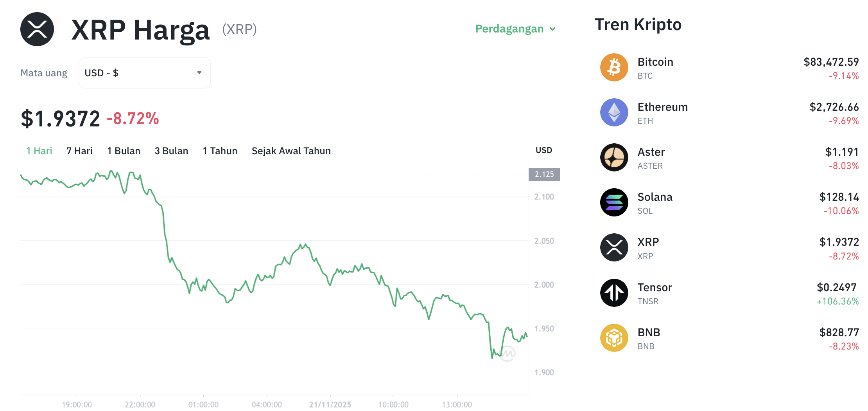Click the XRP logo next to the title

point(37,29)
